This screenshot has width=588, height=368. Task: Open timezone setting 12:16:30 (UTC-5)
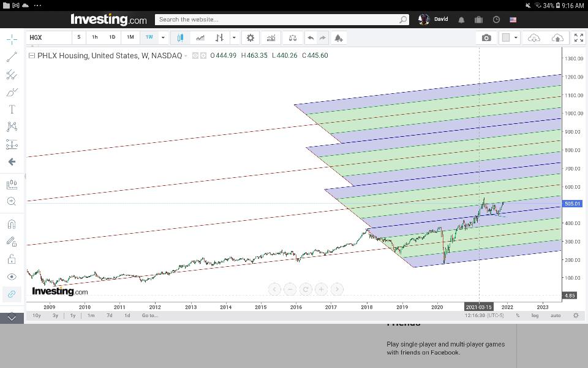pos(484,315)
